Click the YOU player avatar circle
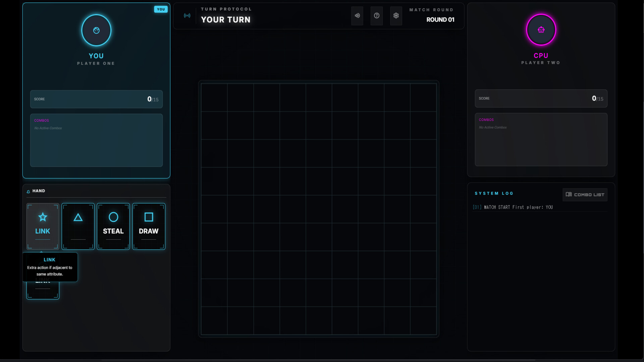Image resolution: width=644 pixels, height=362 pixels. [x=96, y=31]
